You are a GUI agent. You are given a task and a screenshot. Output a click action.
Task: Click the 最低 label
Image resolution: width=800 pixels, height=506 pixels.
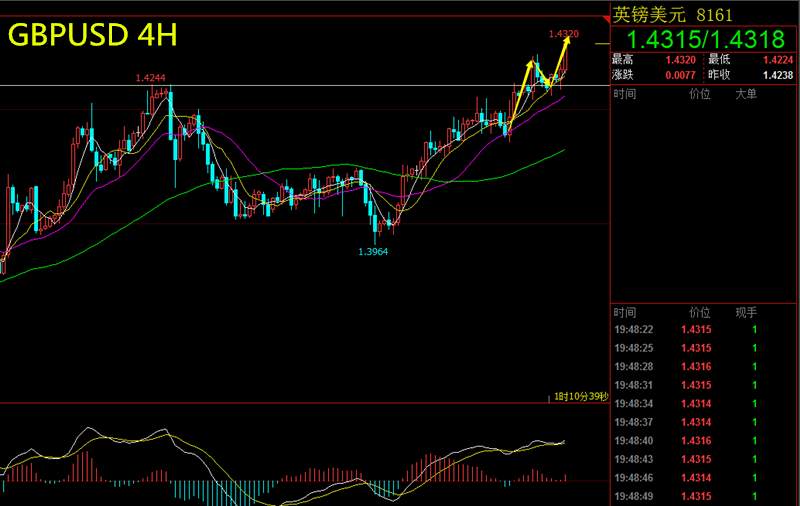click(x=719, y=60)
